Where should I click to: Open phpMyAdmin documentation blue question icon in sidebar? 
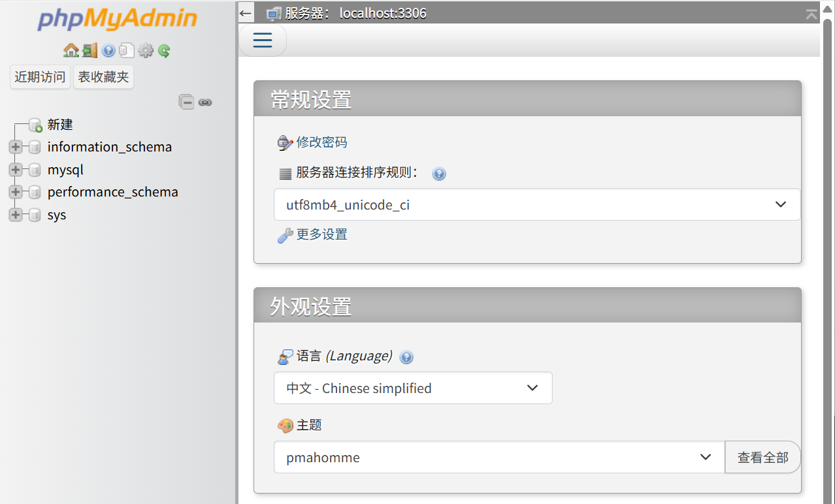point(108,50)
